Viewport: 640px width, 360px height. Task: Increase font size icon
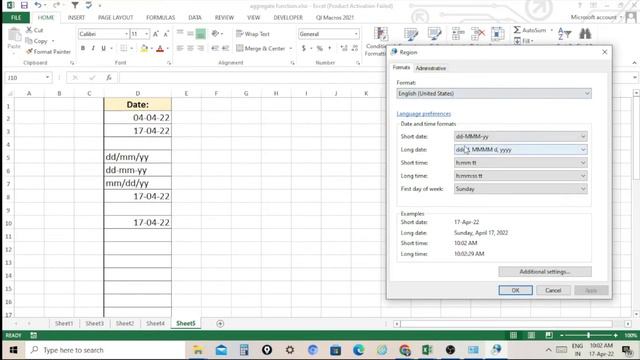pos(156,34)
